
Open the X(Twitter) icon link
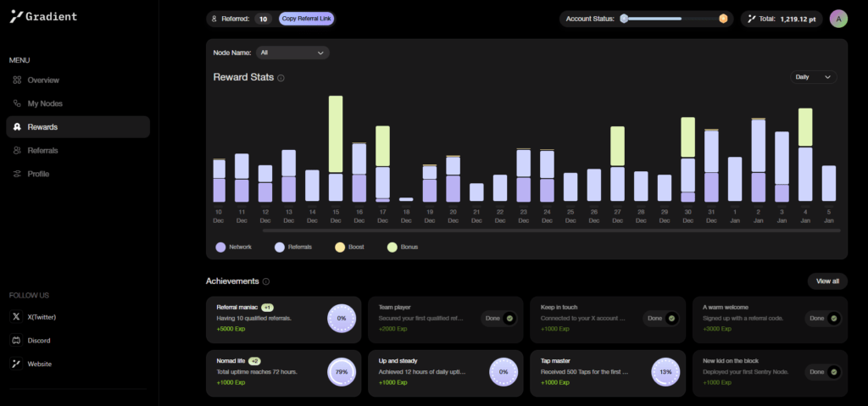point(17,316)
